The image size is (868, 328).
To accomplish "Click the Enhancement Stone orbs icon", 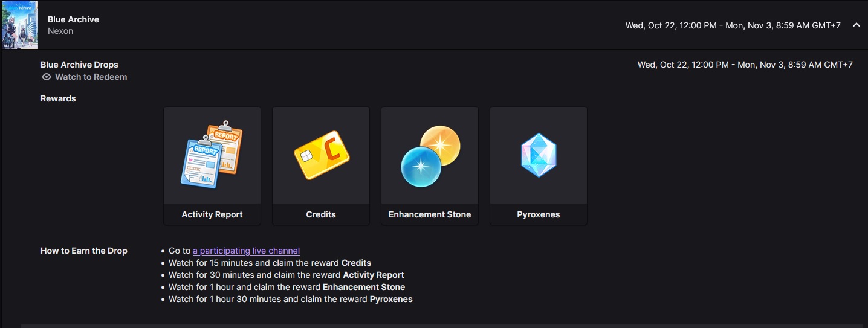I will point(430,156).
